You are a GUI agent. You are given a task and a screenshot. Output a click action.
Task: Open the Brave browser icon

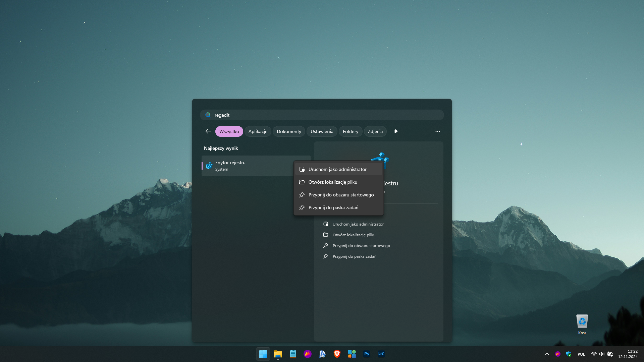point(337,354)
